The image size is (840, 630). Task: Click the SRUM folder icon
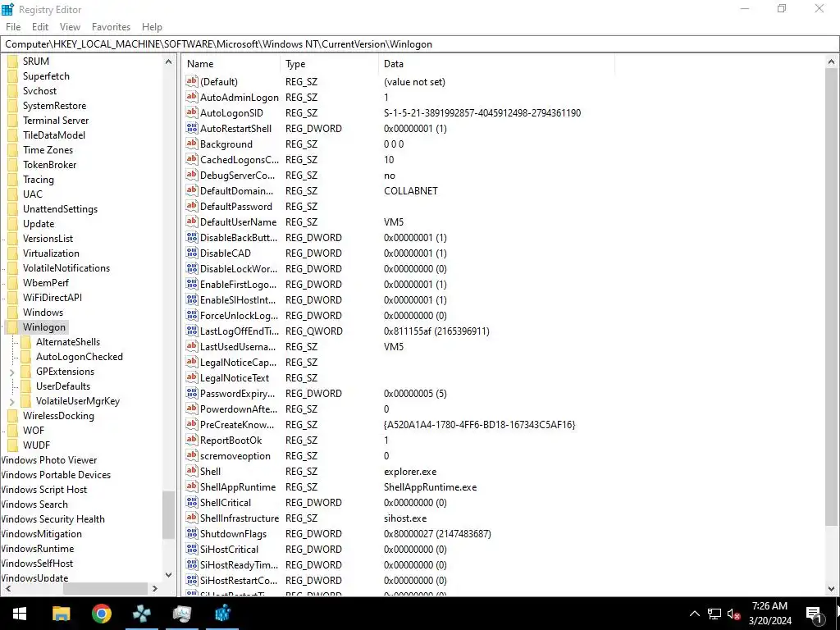13,61
